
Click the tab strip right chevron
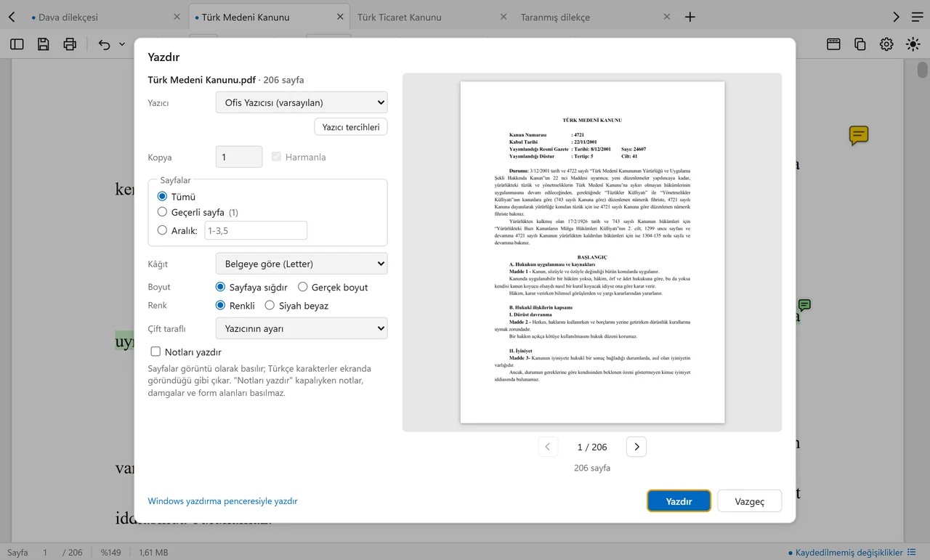(x=897, y=17)
